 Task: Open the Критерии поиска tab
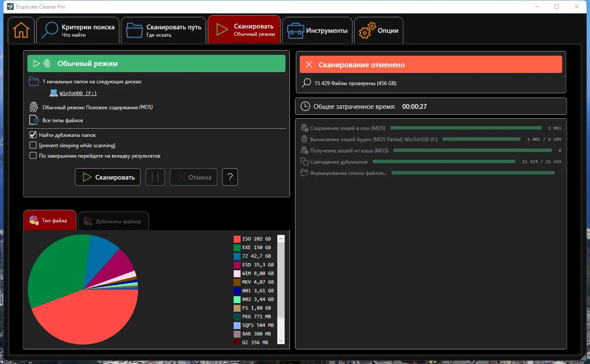click(x=78, y=30)
